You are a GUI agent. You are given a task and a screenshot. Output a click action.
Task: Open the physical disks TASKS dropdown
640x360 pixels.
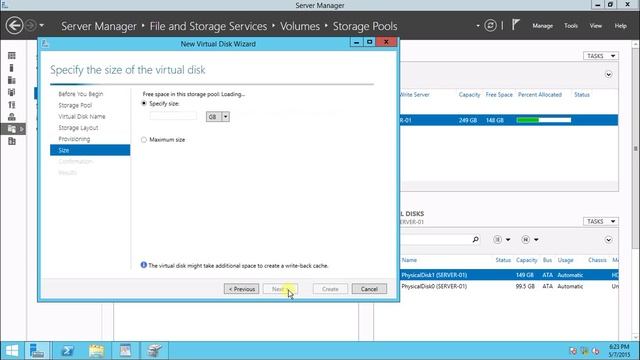pos(600,221)
